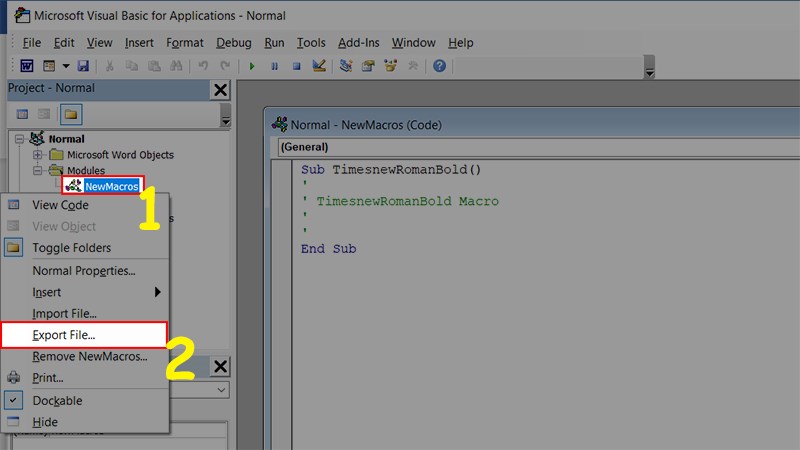This screenshot has width=800, height=450.
Task: Collapse the Modules folder node
Action: coord(39,171)
